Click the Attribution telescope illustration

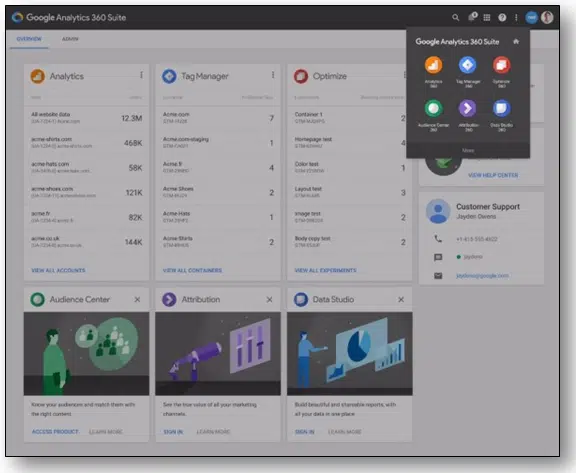click(x=218, y=354)
